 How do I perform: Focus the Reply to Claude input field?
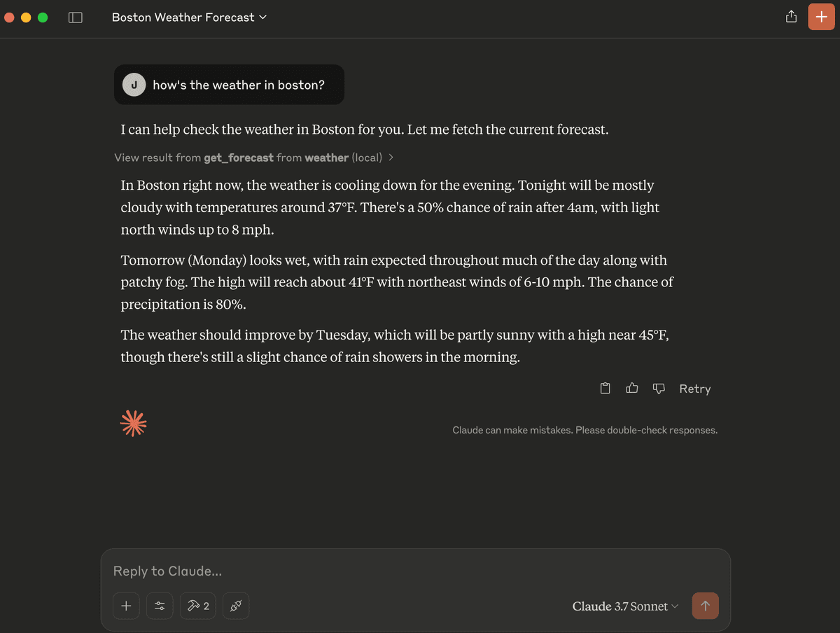tap(415, 571)
